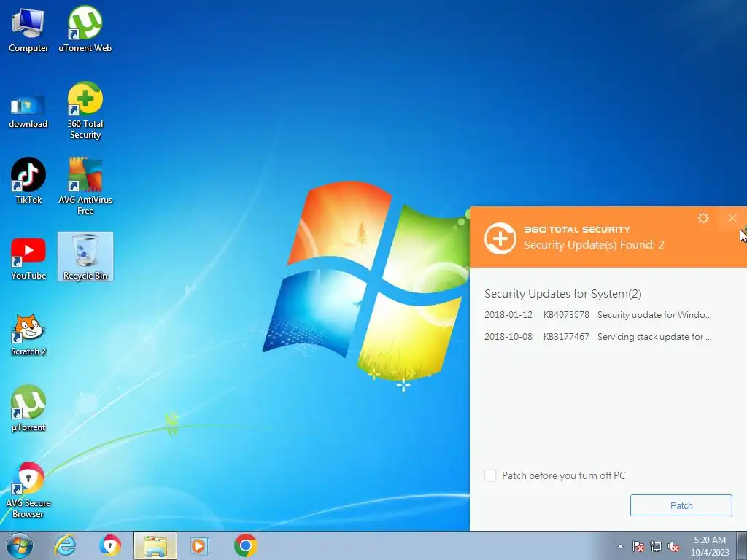Close the 360 Total Security popup
The image size is (747, 560).
pyautogui.click(x=732, y=218)
